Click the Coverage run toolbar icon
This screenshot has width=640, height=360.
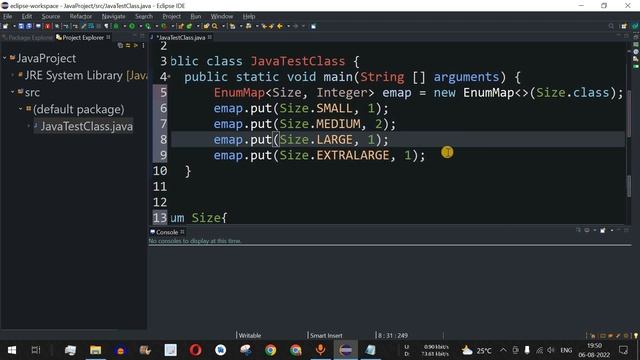click(148, 26)
